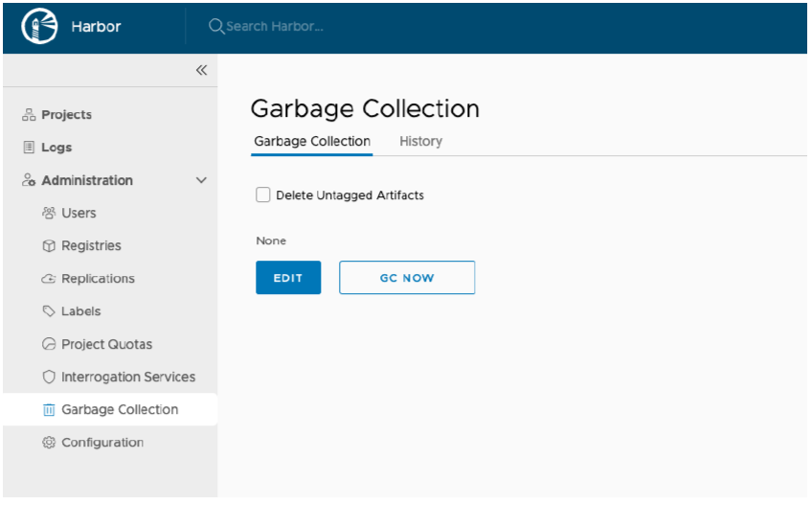812x505 pixels.
Task: Click the Administration user-gear icon
Action: (x=29, y=180)
